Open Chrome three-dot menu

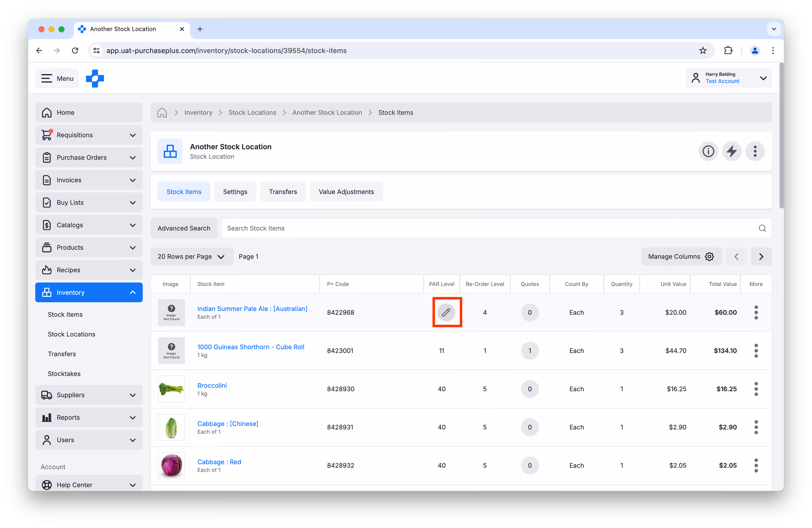click(x=773, y=51)
